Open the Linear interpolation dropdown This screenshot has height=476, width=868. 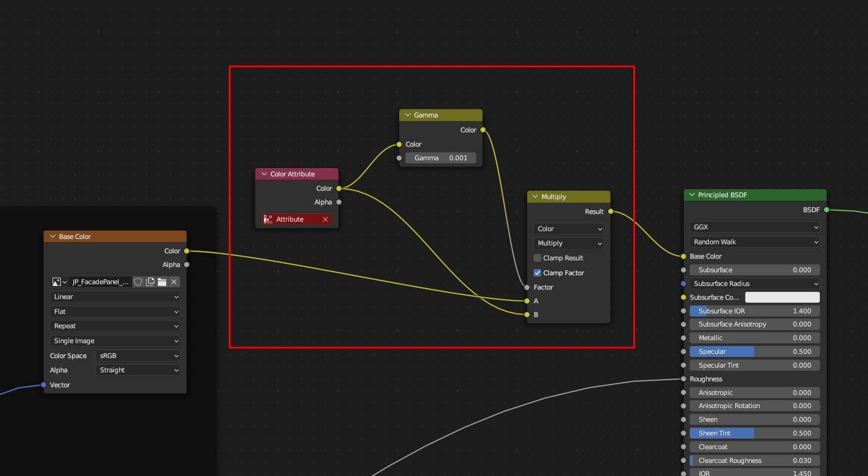point(115,297)
